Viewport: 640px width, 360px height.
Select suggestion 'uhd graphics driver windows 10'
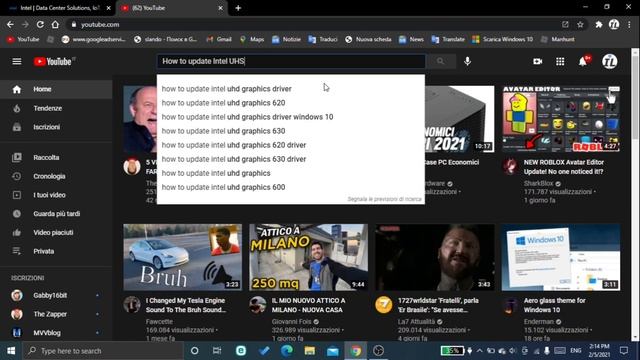coord(291,117)
